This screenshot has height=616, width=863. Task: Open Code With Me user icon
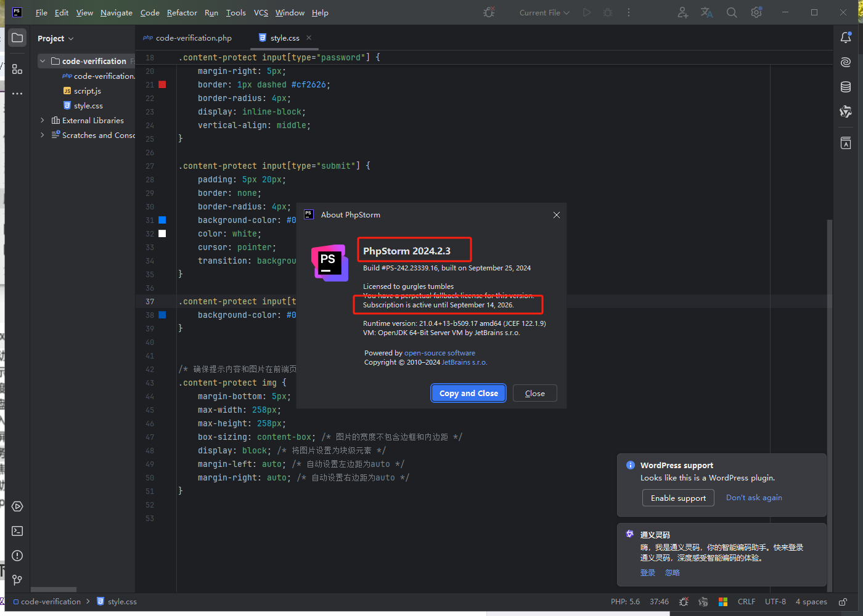tap(682, 12)
